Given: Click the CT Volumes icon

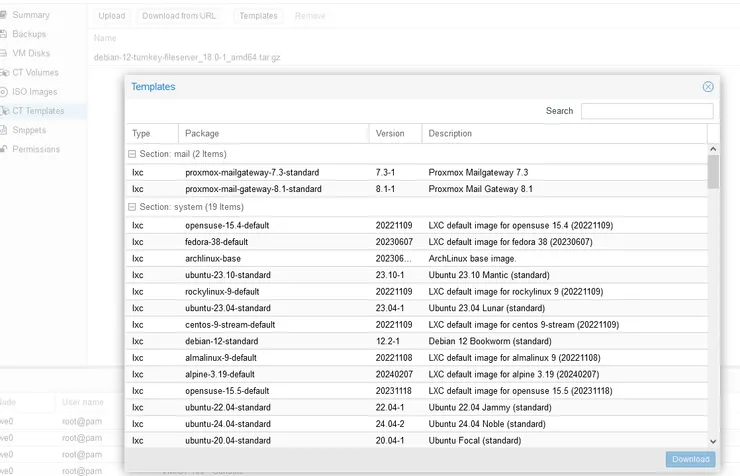Looking at the screenshot, I should 5,72.
